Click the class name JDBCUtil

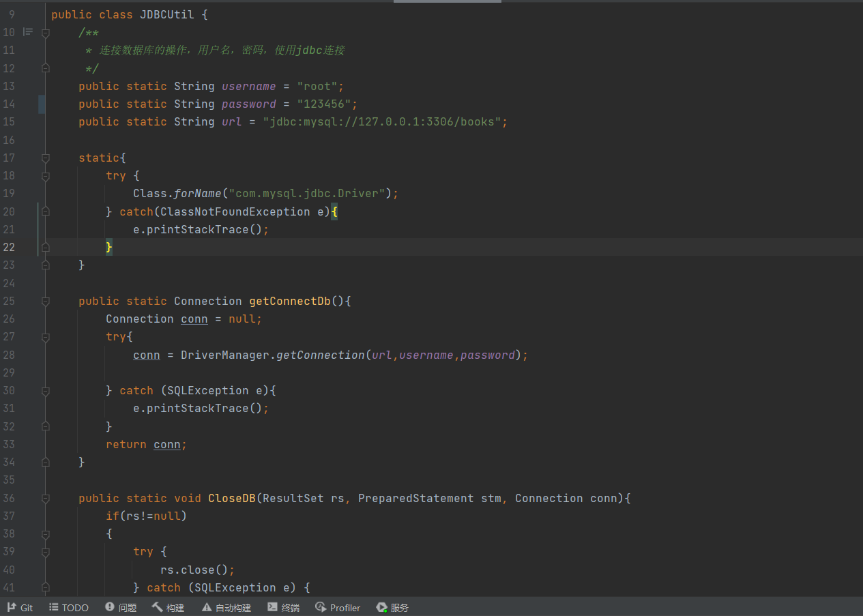(167, 14)
